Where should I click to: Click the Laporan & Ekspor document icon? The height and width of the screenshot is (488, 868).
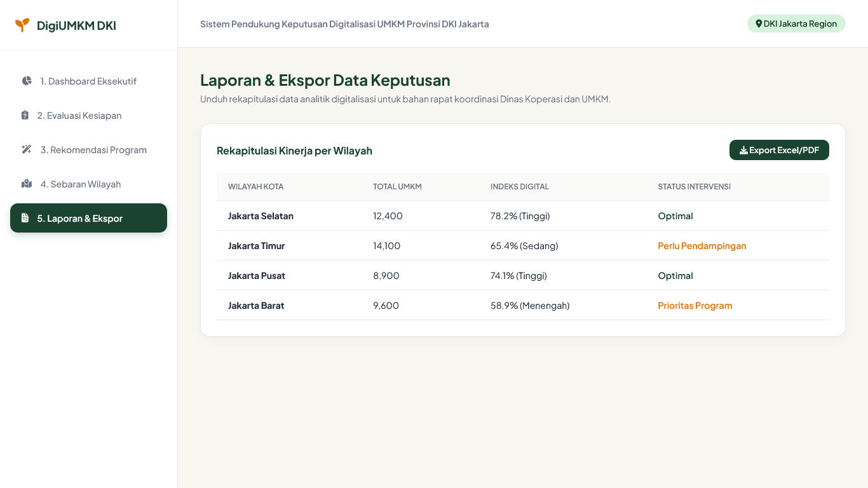[25, 218]
